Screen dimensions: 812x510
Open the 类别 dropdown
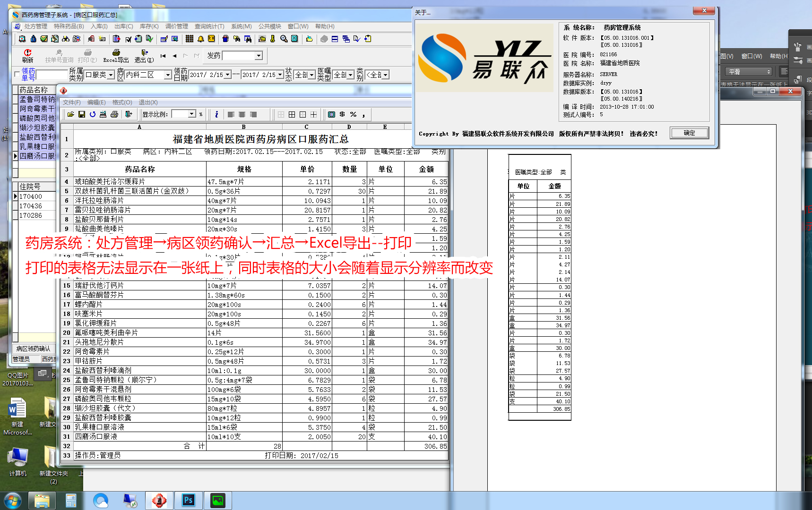tap(386, 75)
